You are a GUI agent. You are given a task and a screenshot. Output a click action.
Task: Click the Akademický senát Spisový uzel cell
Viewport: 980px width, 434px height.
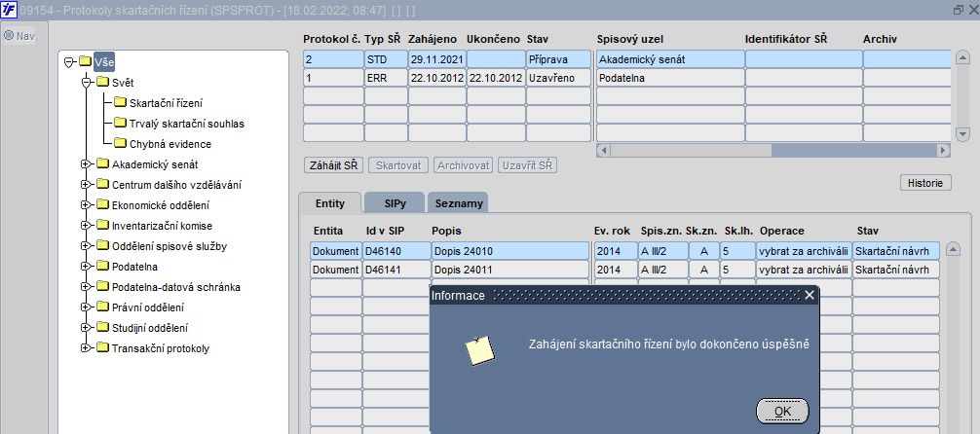coord(670,59)
